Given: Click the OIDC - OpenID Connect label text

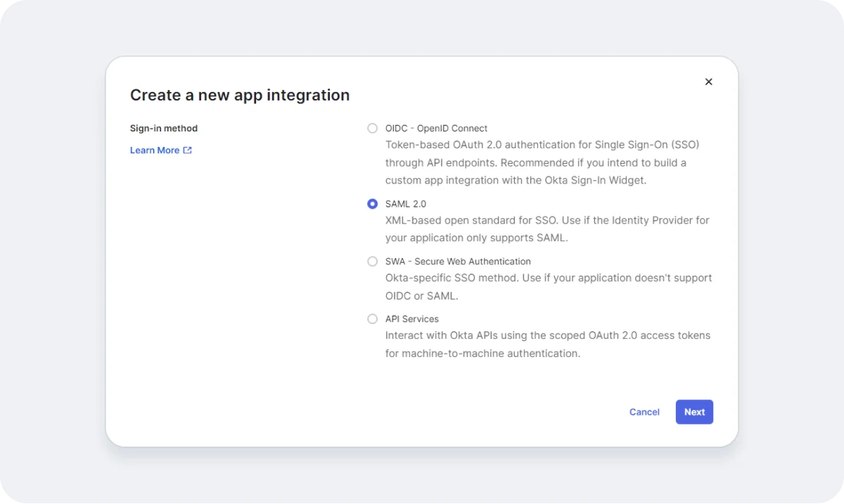Looking at the screenshot, I should (436, 128).
